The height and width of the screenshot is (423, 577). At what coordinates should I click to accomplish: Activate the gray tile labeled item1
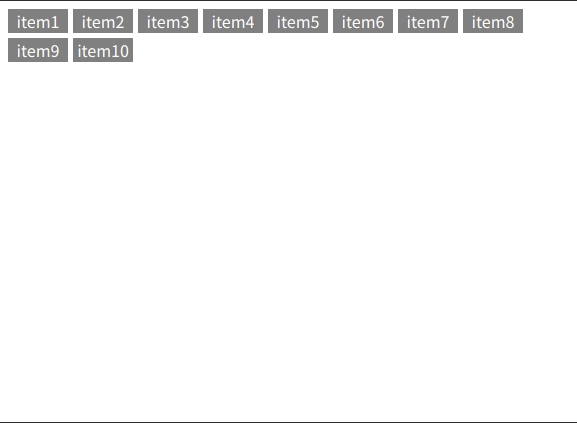[38, 21]
